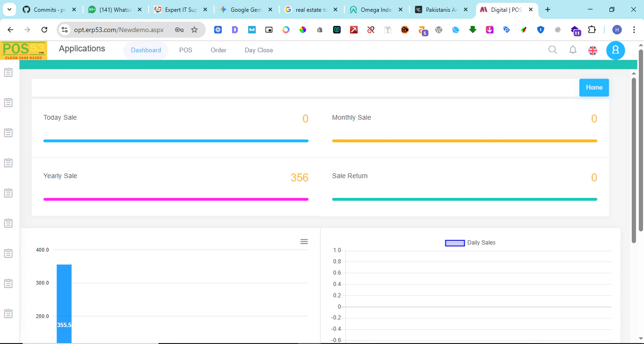
Task: Click the address bar URL field
Action: tap(119, 30)
